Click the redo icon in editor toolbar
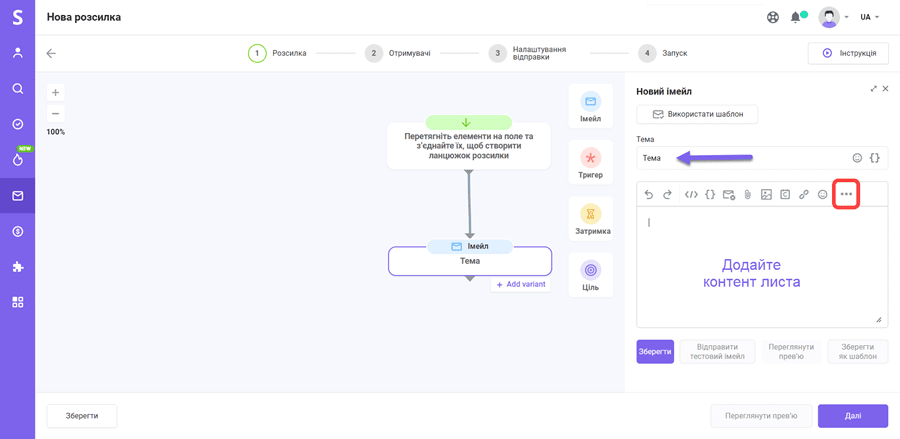The width and height of the screenshot is (900, 439). (x=668, y=195)
